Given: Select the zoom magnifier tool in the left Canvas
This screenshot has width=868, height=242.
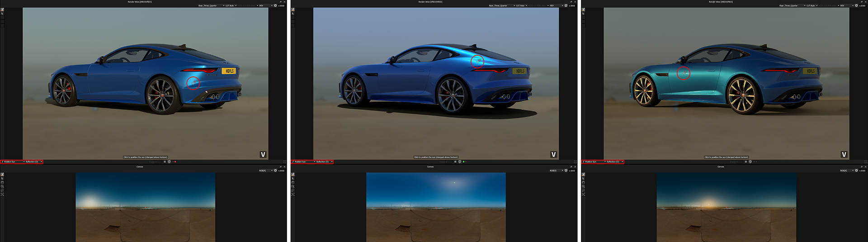Looking at the screenshot, I should pyautogui.click(x=2, y=186).
